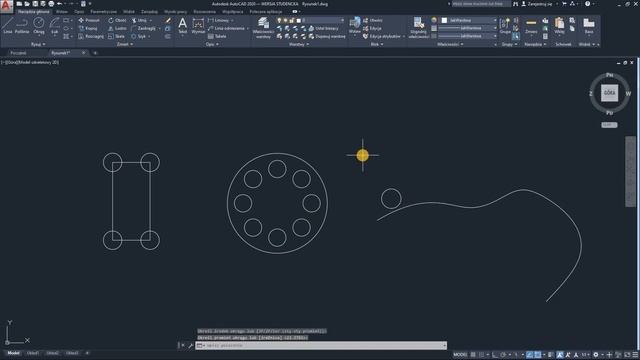Toggle object snap in status bar
This screenshot has height=360, width=640.
tap(538, 355)
